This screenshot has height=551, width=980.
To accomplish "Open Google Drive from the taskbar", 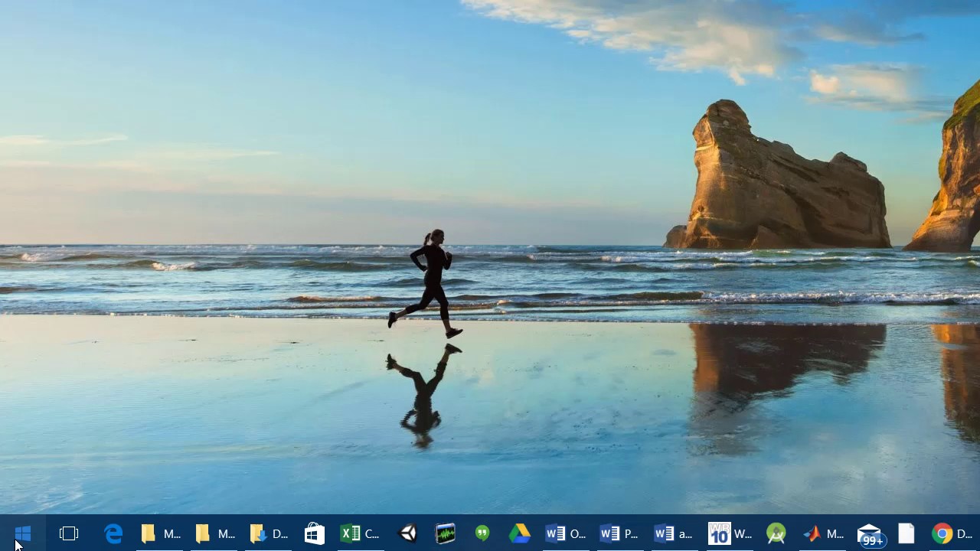I will pos(520,533).
